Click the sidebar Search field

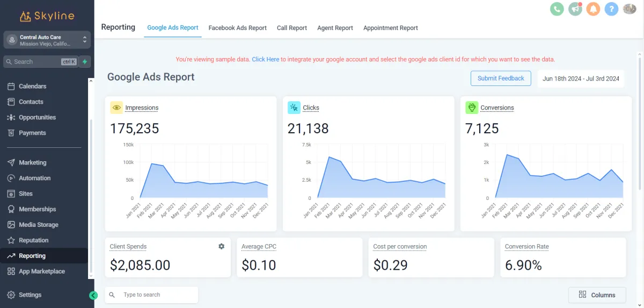tap(40, 62)
